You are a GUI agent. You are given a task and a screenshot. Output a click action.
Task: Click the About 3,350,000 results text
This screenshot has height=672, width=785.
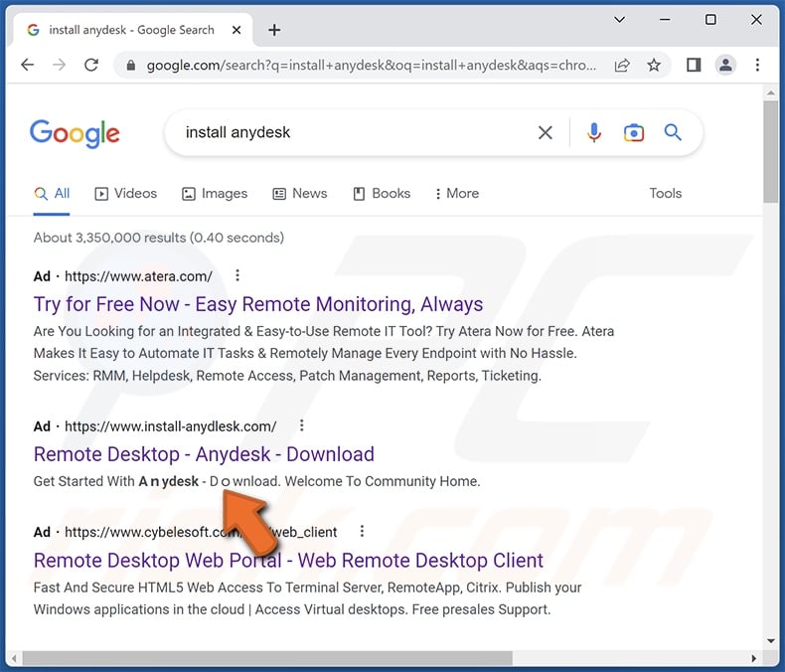pos(159,238)
